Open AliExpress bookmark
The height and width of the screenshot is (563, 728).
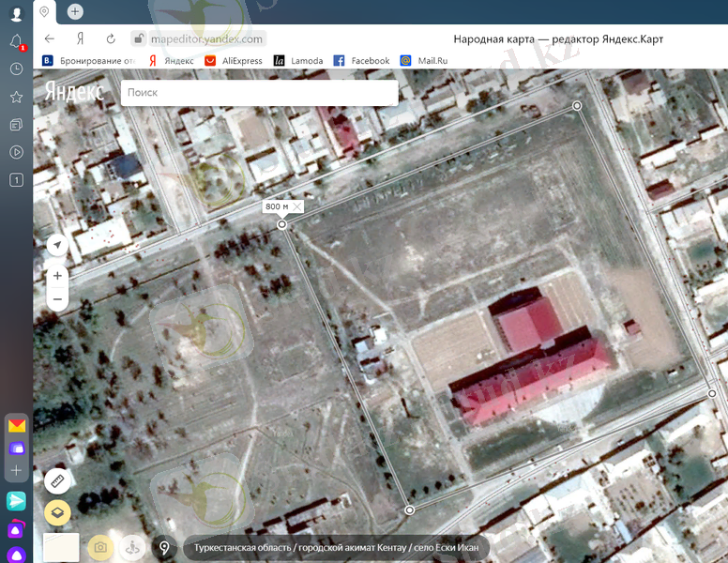[234, 61]
